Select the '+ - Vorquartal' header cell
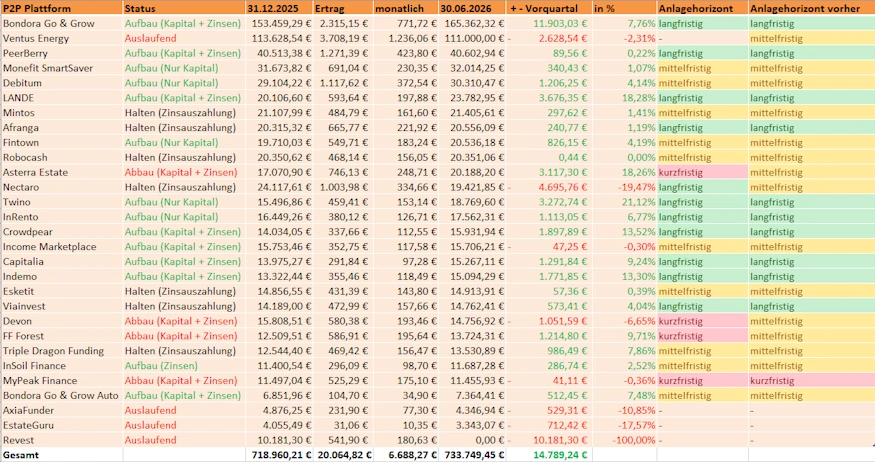The height and width of the screenshot is (462, 875). point(549,8)
